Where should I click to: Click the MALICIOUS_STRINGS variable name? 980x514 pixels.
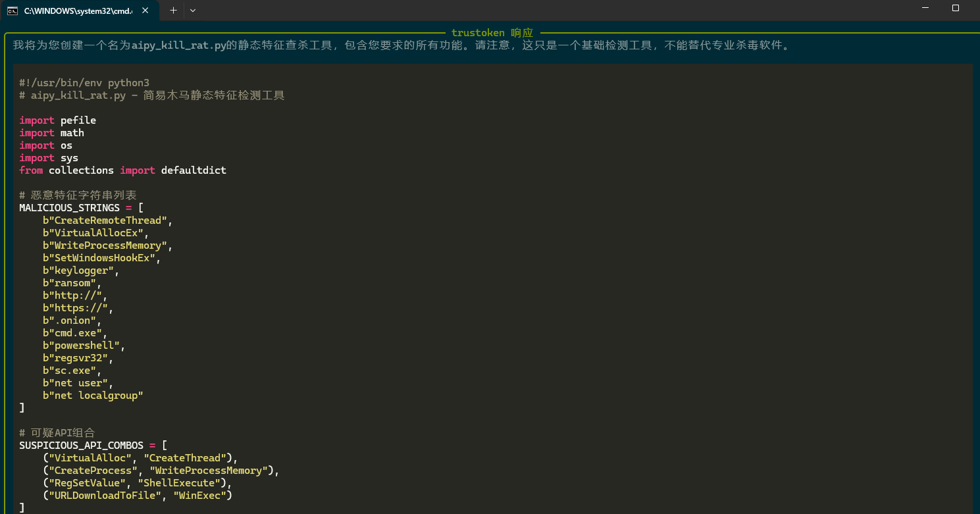[69, 208]
